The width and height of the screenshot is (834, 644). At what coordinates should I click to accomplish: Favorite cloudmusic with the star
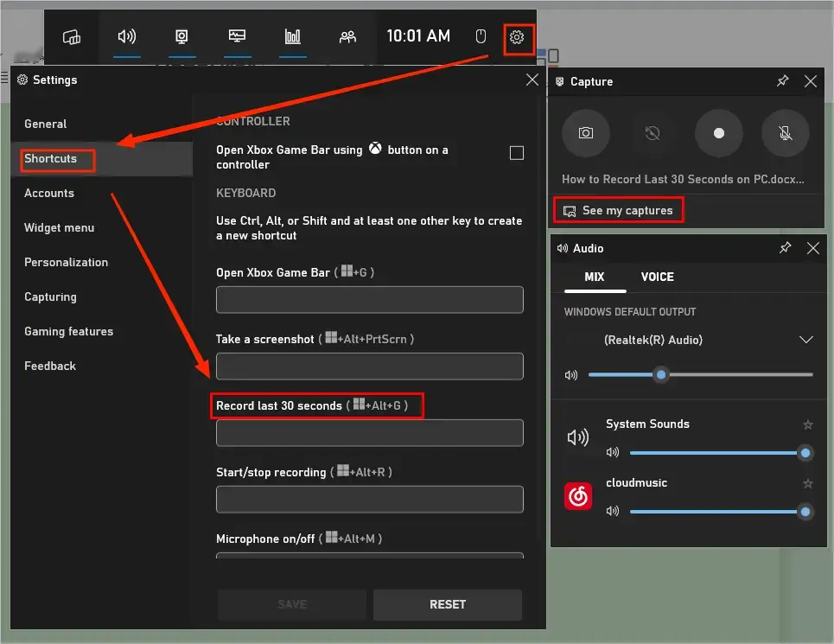tap(808, 483)
